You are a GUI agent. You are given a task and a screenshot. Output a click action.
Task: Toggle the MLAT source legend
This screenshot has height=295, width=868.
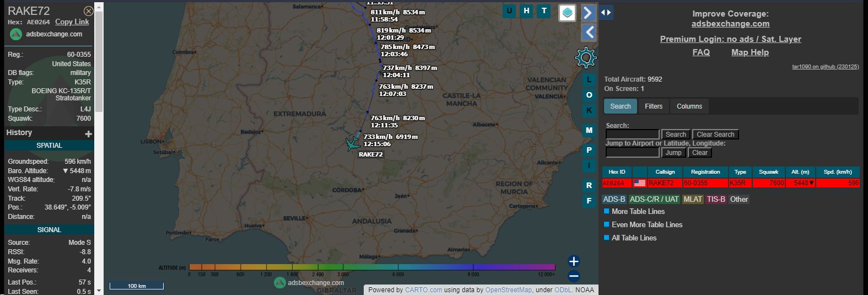pos(693,199)
